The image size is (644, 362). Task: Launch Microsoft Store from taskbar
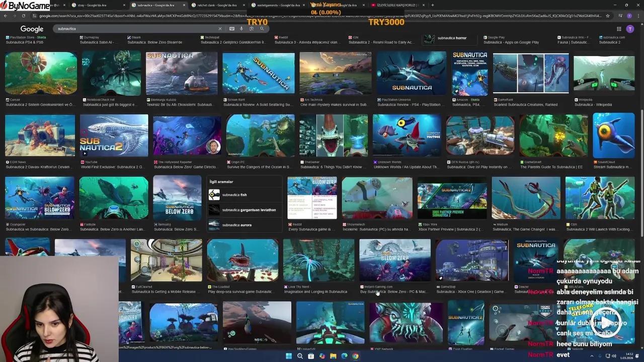311,356
